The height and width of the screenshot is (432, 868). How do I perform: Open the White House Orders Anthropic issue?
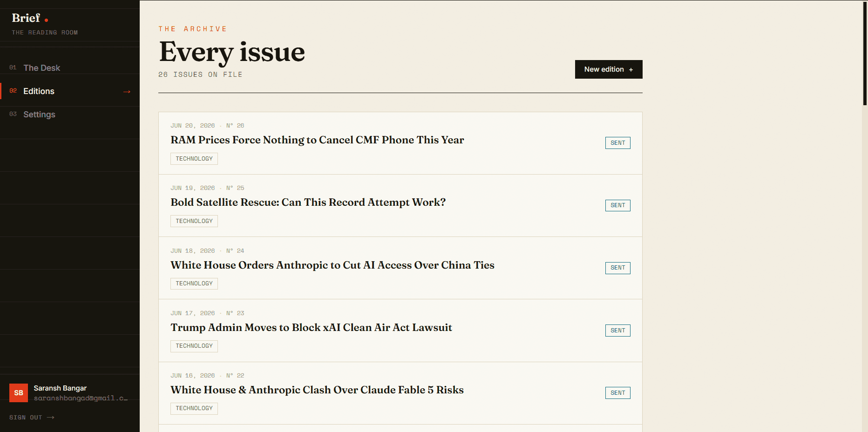(x=332, y=265)
